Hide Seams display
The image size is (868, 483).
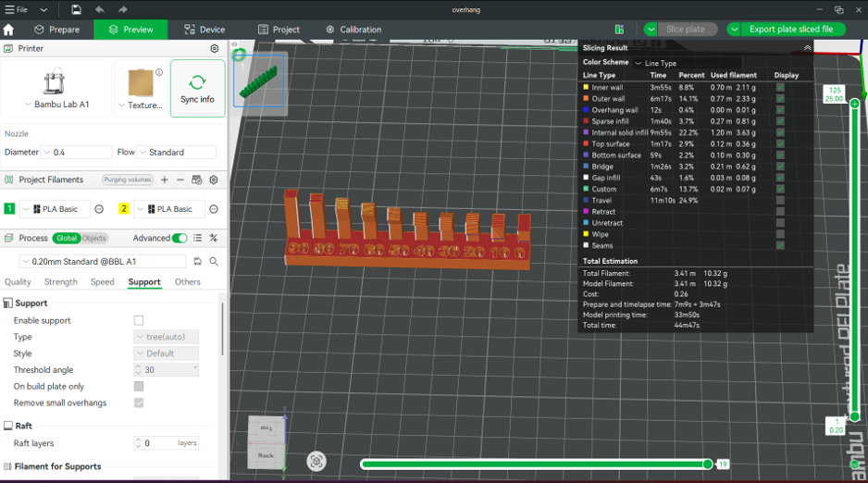[780, 245]
